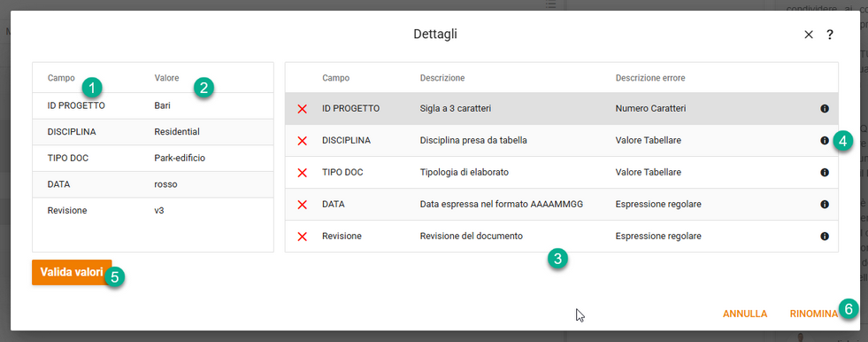Click red X beside DISCIPLINA
This screenshot has width=868, height=342.
coord(303,141)
